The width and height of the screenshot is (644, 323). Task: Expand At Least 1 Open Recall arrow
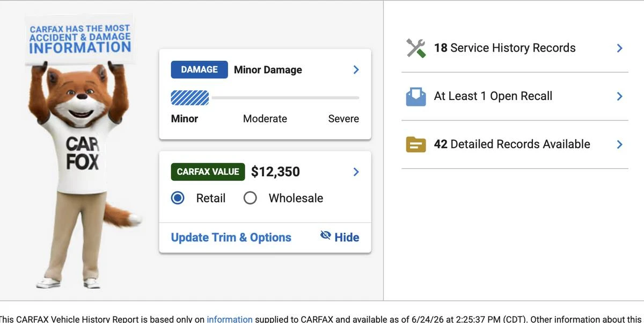pyautogui.click(x=620, y=96)
